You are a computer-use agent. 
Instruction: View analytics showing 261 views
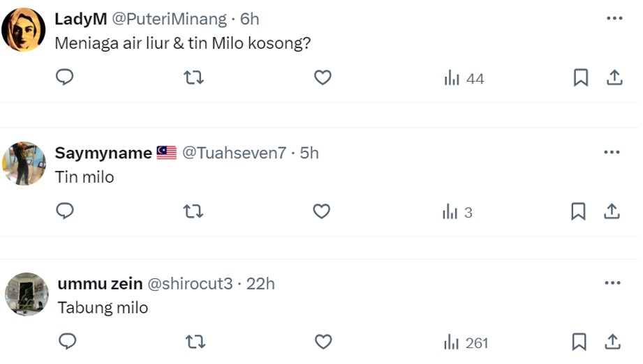466,342
